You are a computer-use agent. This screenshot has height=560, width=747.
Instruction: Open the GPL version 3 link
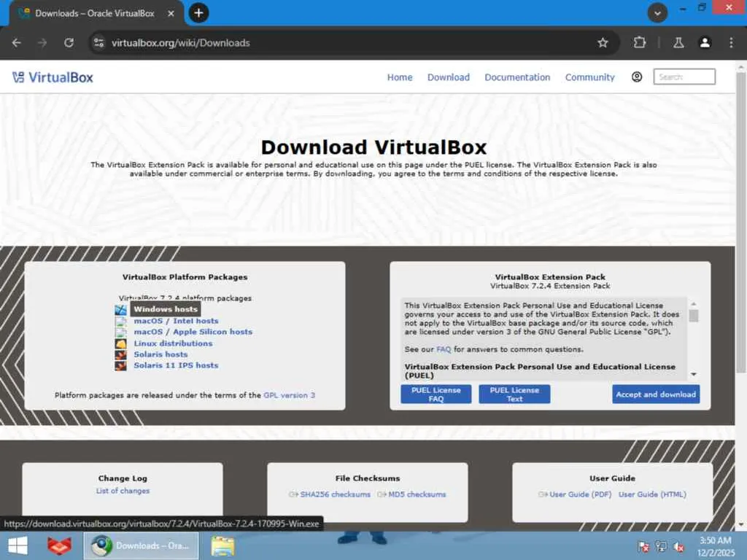point(289,395)
